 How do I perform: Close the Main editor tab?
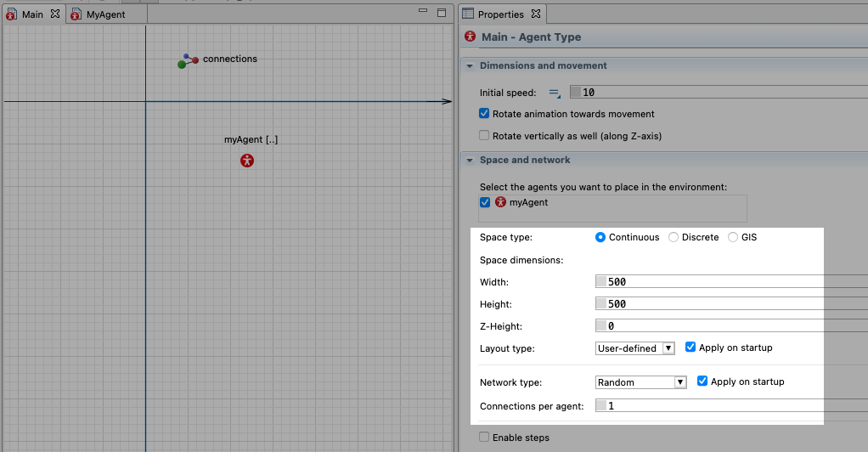[x=54, y=14]
